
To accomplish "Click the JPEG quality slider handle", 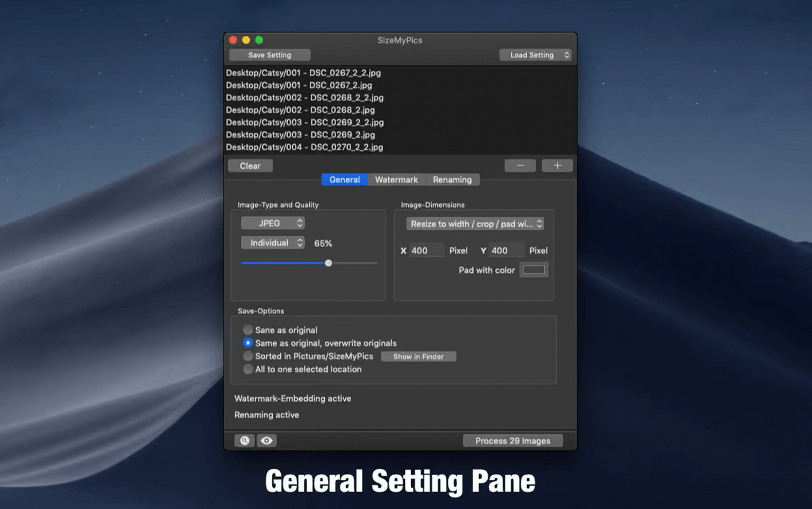I will point(328,263).
